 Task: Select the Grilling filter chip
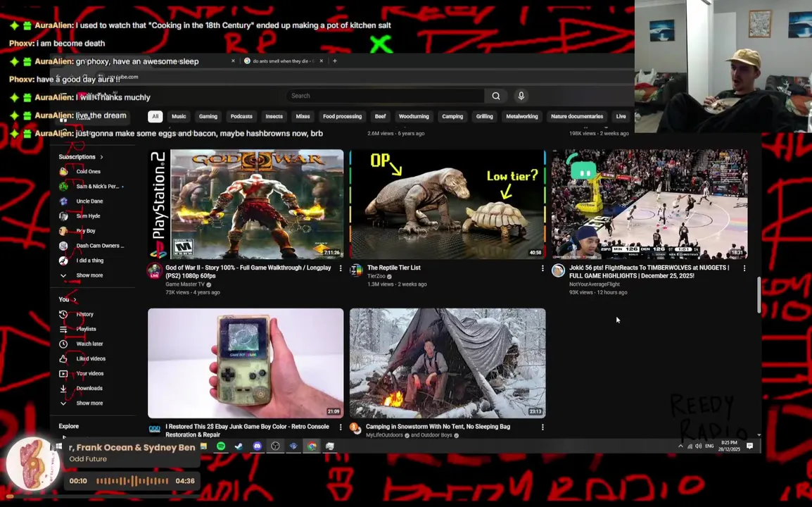[x=485, y=117]
